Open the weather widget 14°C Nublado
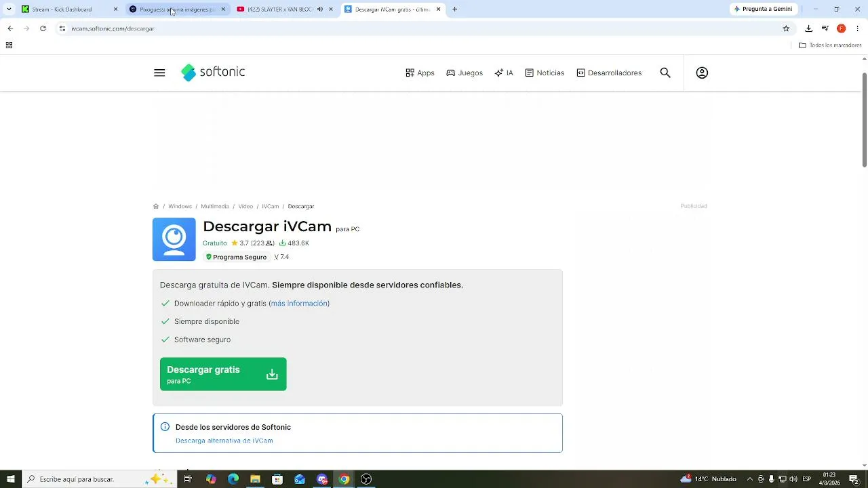This screenshot has width=868, height=488. 708,479
